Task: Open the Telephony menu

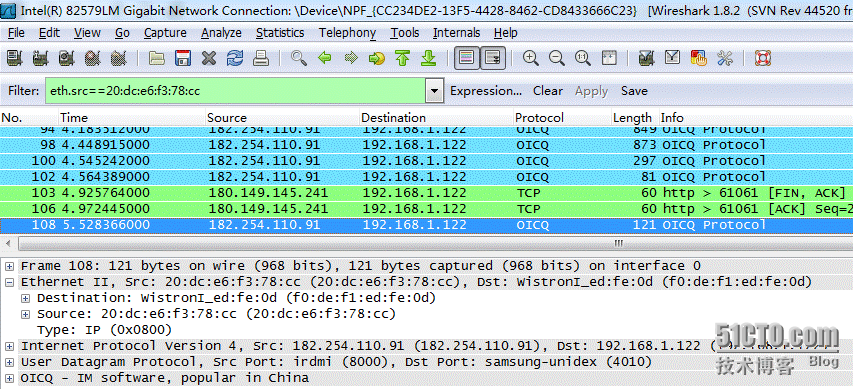Action: tap(348, 33)
